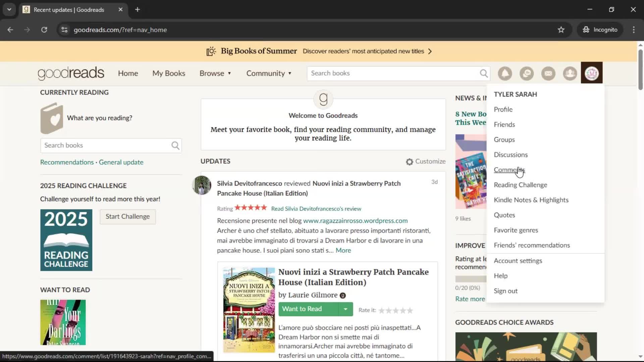Select Favorite genres from user menu
This screenshot has height=362, width=644.
[516, 230]
